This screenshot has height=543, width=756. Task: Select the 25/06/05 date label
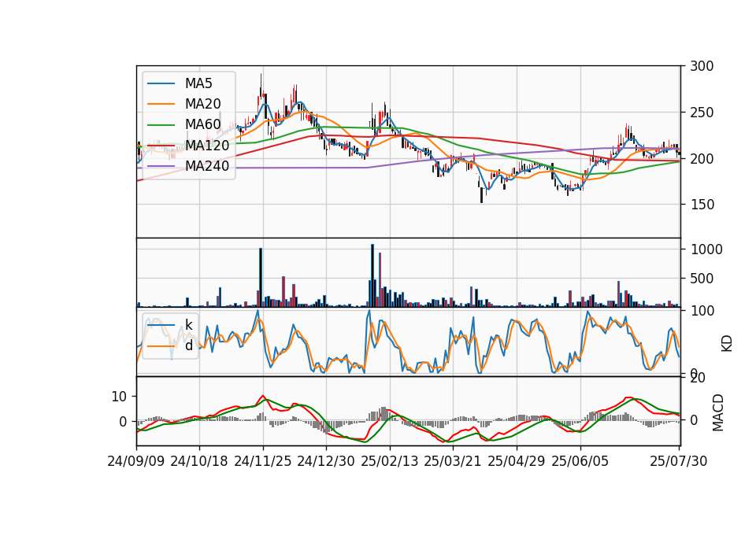(x=580, y=461)
